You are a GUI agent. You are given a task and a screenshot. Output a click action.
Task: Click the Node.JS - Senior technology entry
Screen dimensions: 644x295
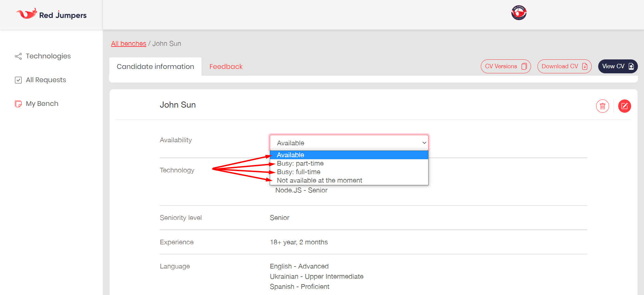(301, 190)
